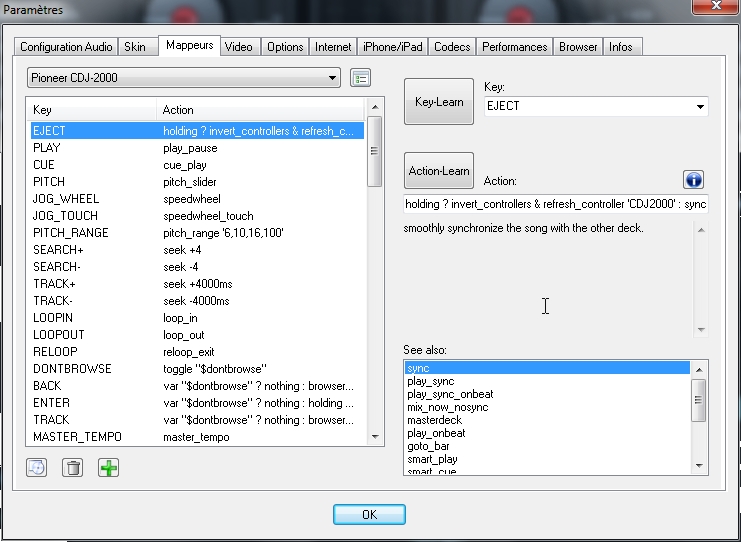Viewport: 741px width, 542px height.
Task: Close the Paramètres window
Action: [716, 6]
